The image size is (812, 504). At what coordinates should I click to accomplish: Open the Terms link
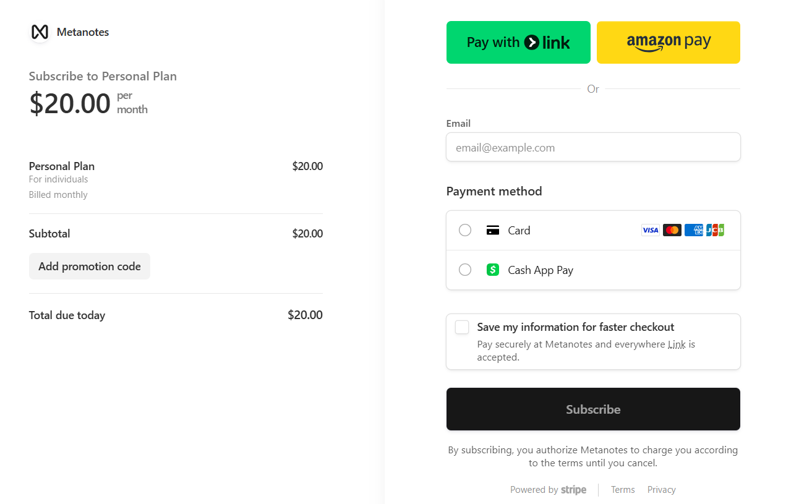[x=623, y=490]
